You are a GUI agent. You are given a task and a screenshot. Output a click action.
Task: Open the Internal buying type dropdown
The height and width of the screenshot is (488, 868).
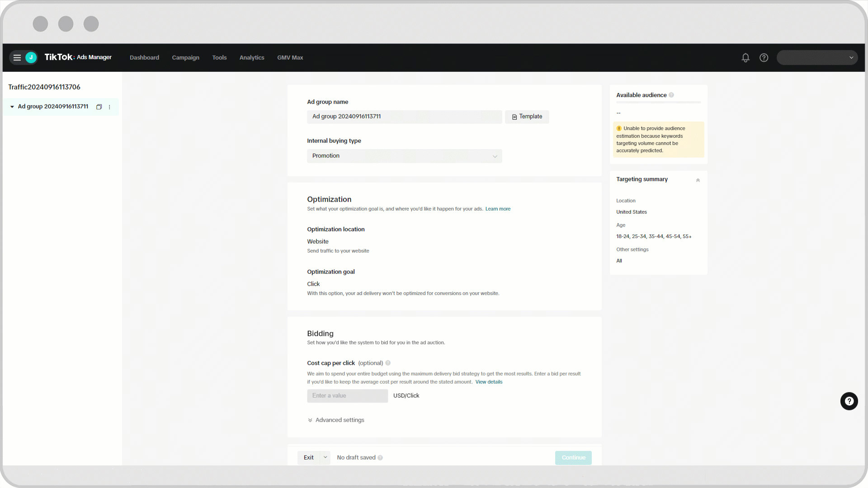[x=404, y=155]
